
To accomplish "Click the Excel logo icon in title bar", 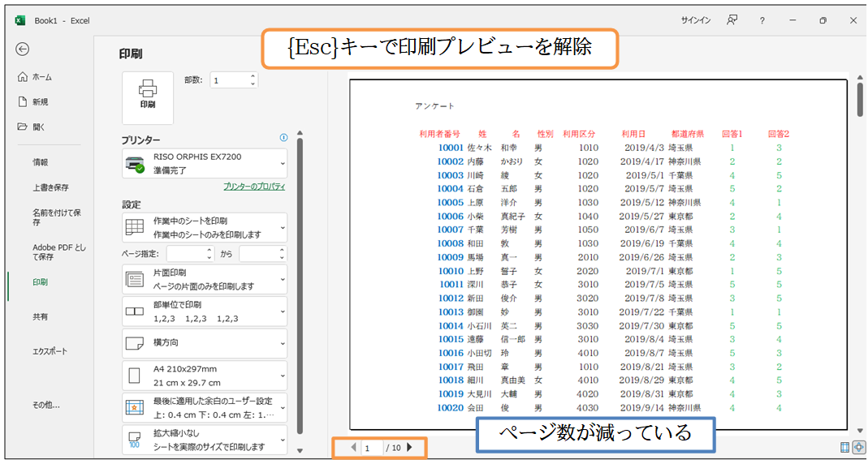I will pyautogui.click(x=20, y=20).
